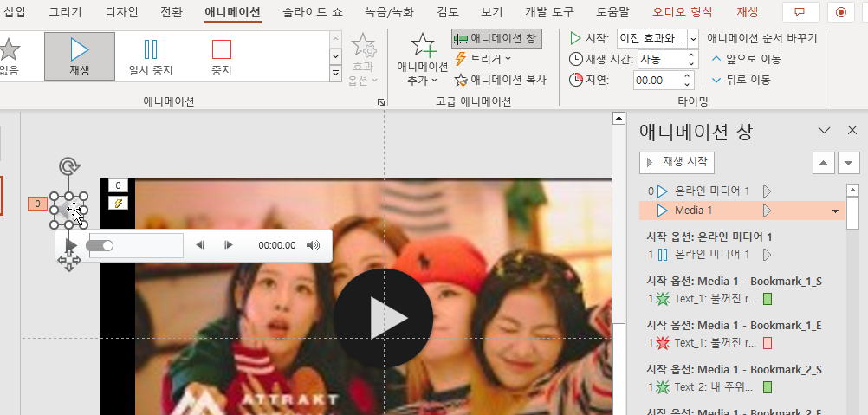The width and height of the screenshot is (868, 415).
Task: Open the animation dialog launcher icon
Action: (381, 102)
